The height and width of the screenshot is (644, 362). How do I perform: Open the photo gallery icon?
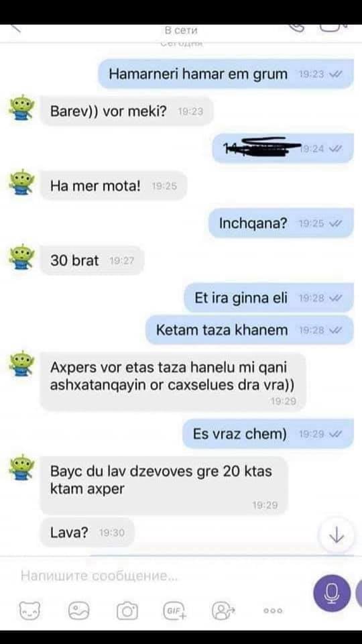click(x=79, y=610)
